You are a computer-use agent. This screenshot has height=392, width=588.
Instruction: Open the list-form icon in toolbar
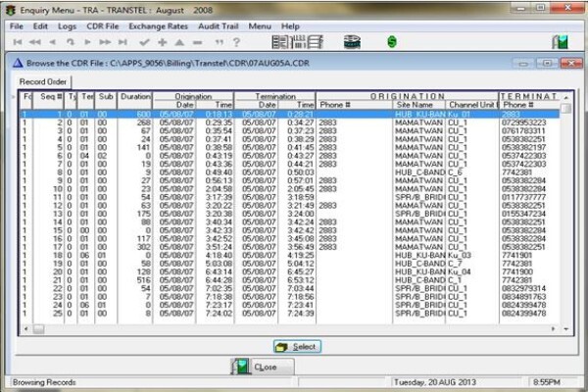click(279, 42)
